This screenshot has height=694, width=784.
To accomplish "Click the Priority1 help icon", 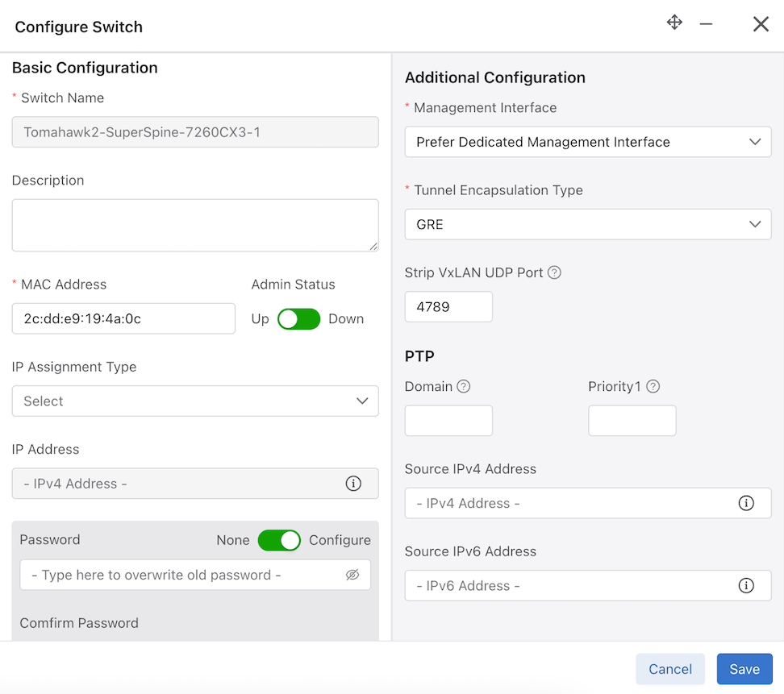I will 653,387.
